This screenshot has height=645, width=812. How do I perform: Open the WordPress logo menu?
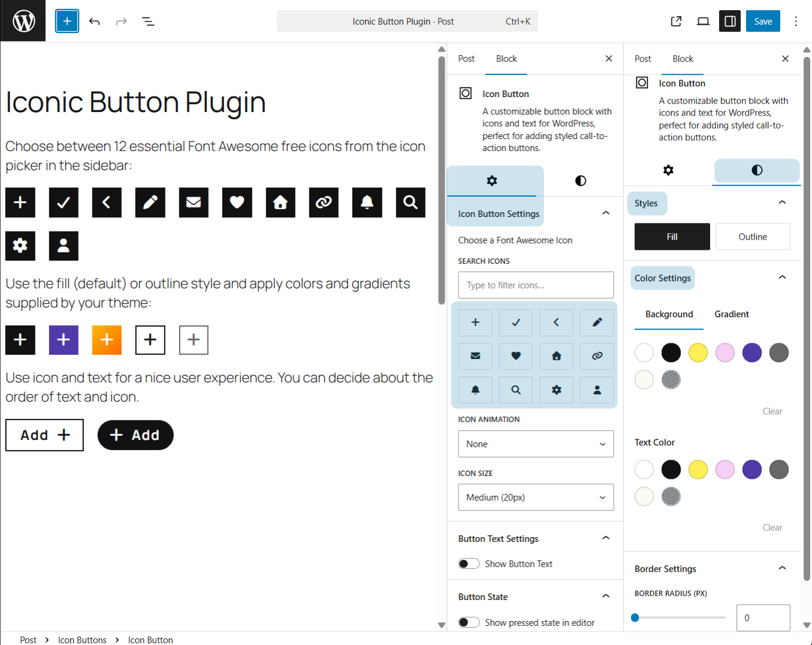23,21
